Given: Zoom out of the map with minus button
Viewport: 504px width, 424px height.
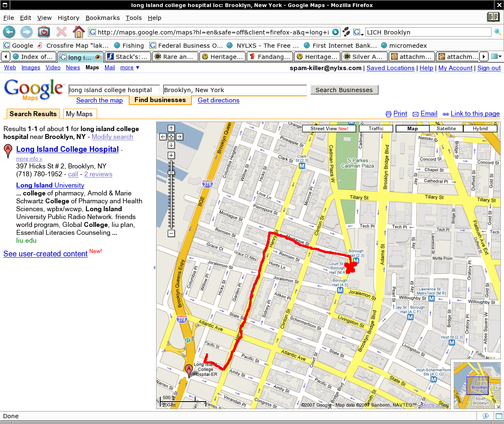Looking at the screenshot, I should 171,233.
